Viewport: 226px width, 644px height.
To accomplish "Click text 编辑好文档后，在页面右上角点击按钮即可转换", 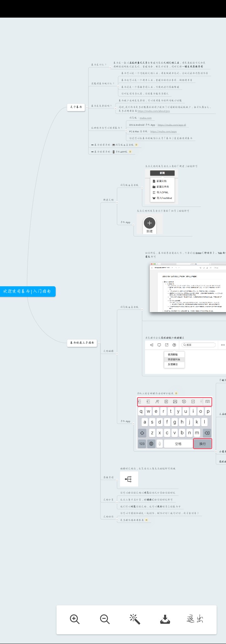I will tap(148, 469).
